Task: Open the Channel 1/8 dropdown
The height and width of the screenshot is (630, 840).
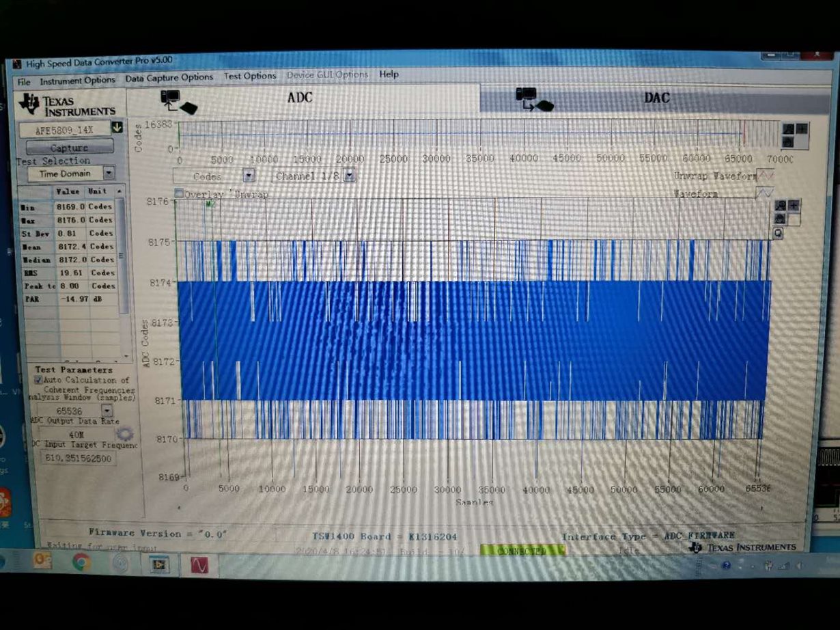Action: 350,176
